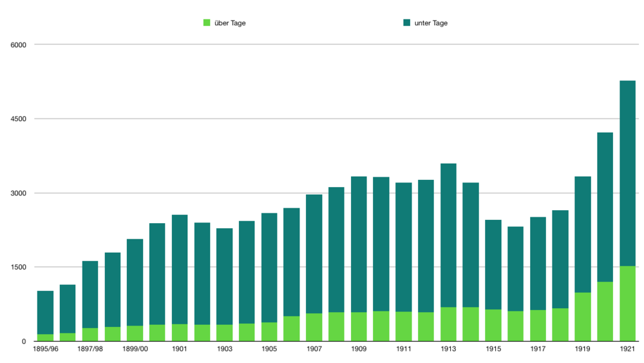Pick the dark teal segment of the 1895/96 bar
The height and width of the screenshot is (363, 644).
pos(45,312)
